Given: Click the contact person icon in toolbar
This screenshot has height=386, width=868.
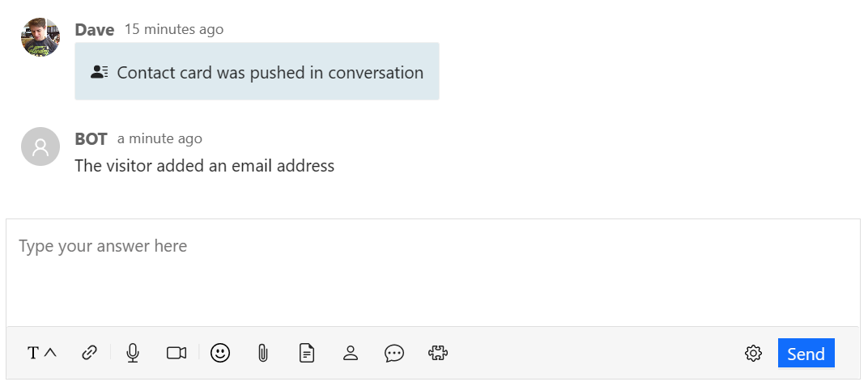Looking at the screenshot, I should point(351,353).
